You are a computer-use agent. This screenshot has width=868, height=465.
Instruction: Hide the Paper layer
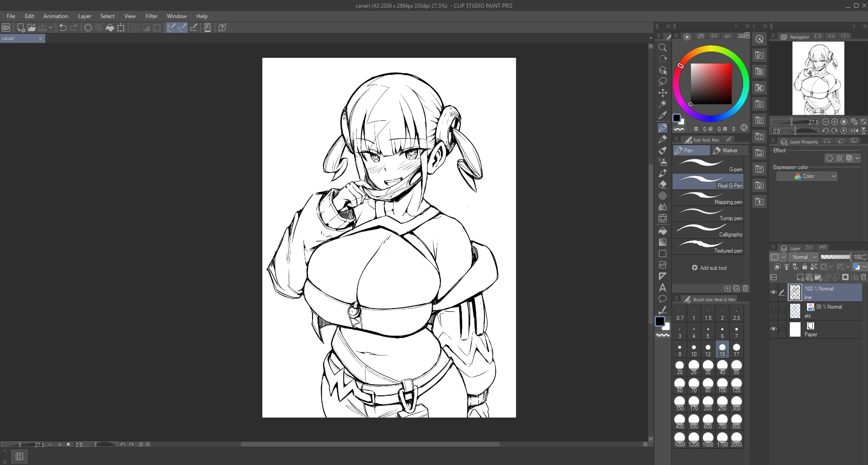tap(773, 329)
